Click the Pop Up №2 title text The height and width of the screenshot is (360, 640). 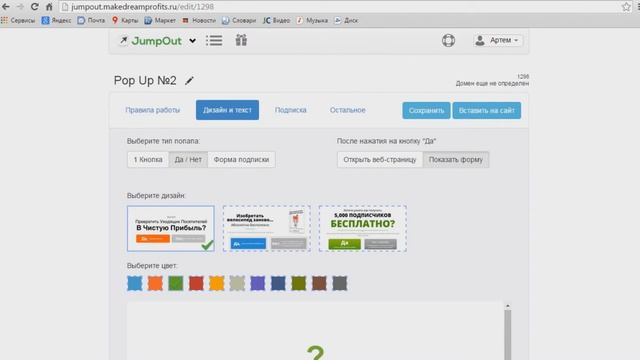[145, 81]
